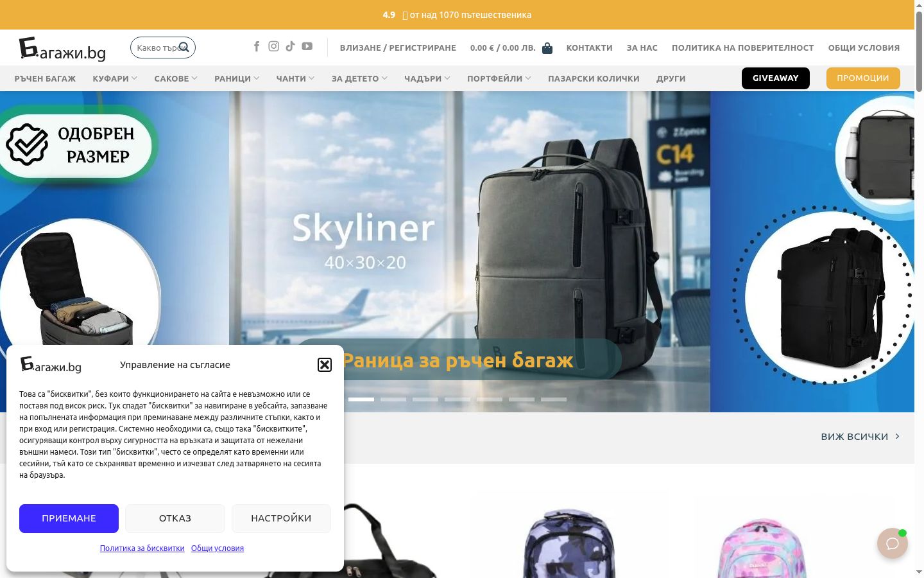The image size is (924, 578).
Task: Click the Раница за ръчен багаж banner caption
Action: tap(458, 360)
